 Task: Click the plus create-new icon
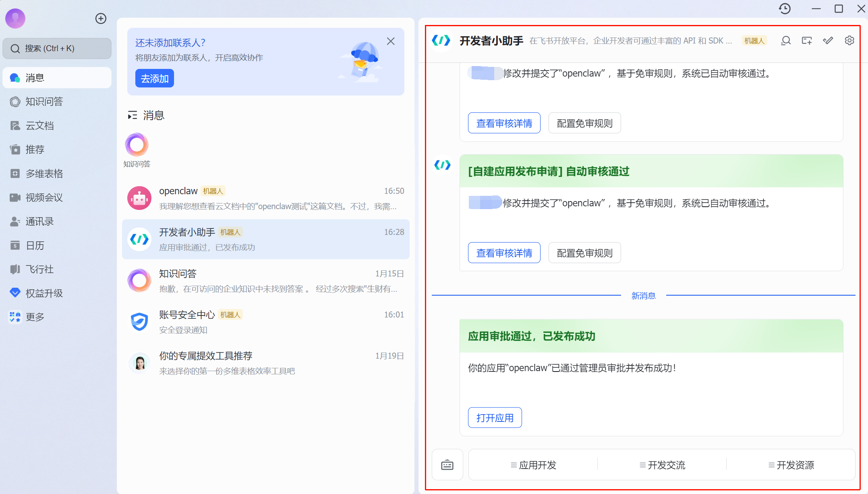click(101, 18)
